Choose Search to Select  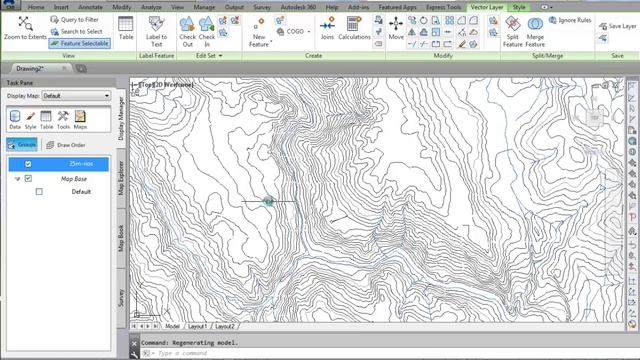tap(76, 31)
